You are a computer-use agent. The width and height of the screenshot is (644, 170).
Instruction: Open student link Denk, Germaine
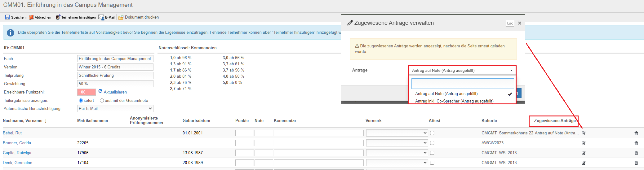(18, 163)
